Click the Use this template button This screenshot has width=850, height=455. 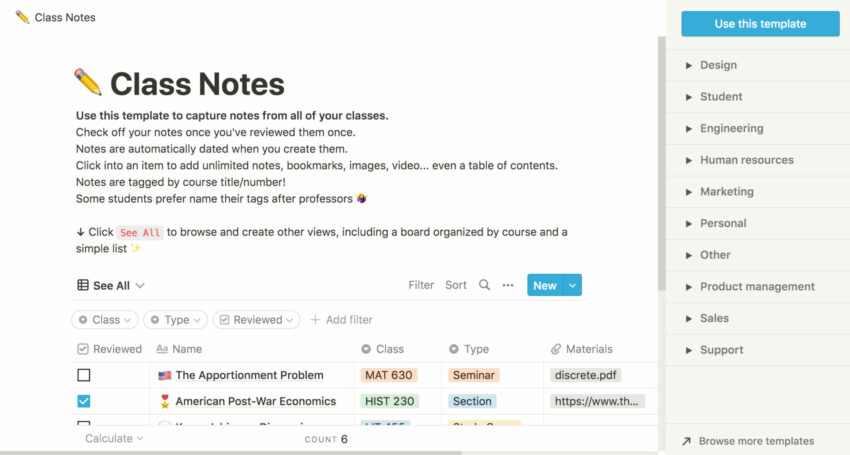(760, 24)
